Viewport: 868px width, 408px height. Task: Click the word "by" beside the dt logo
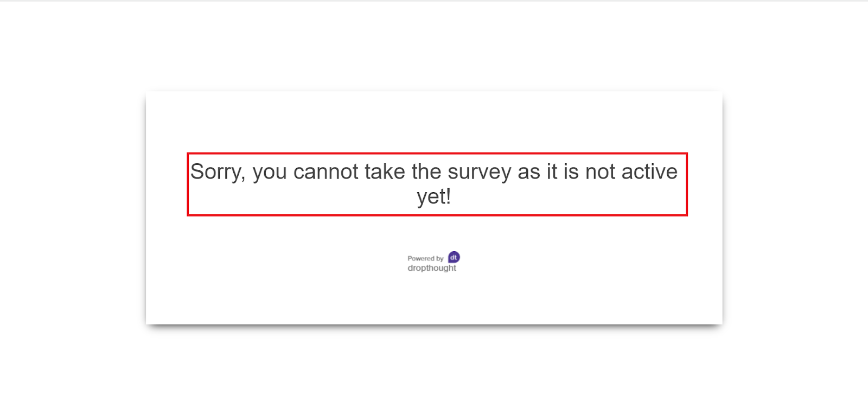[440, 259]
